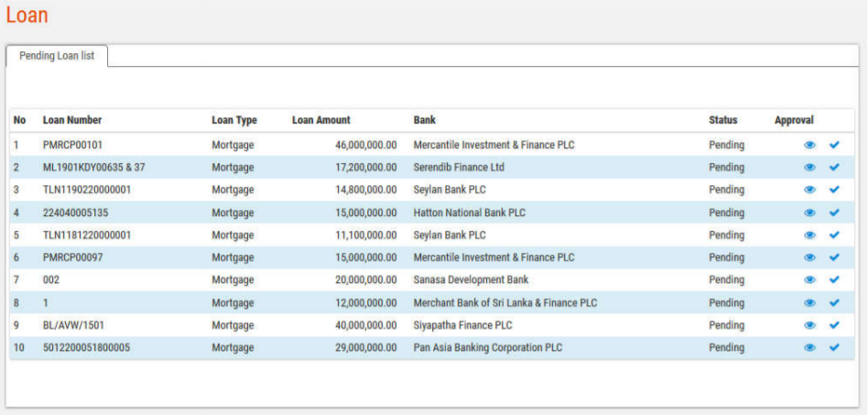Approve loan PMRCP00101 with the checkmark

pyautogui.click(x=834, y=145)
